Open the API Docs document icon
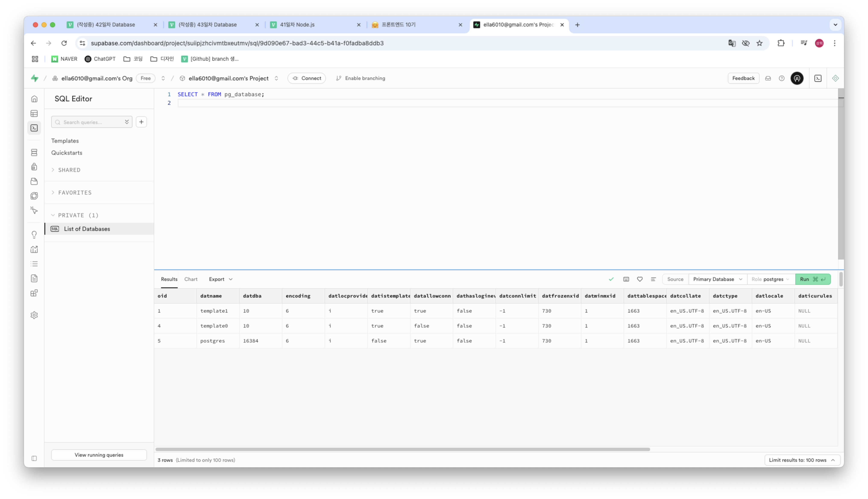 click(x=34, y=278)
